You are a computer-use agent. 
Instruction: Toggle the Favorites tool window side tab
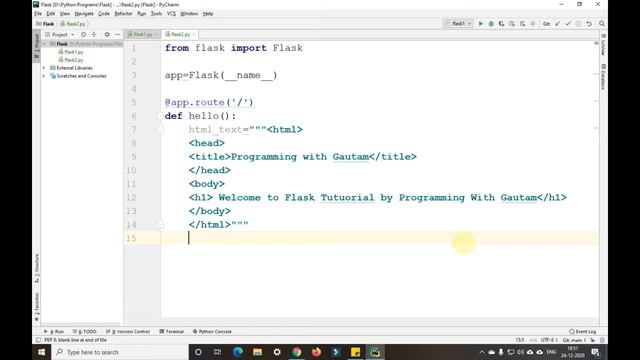(36, 306)
